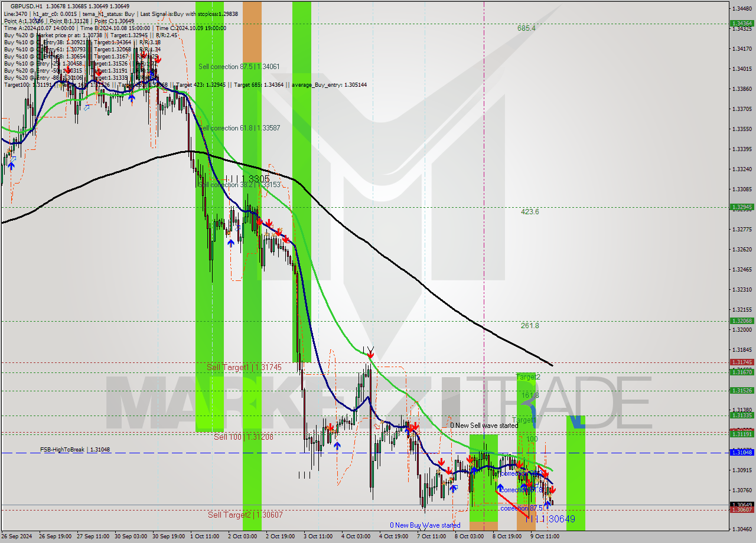Click 'Sell 100 | 1.31208' label

[x=243, y=437]
